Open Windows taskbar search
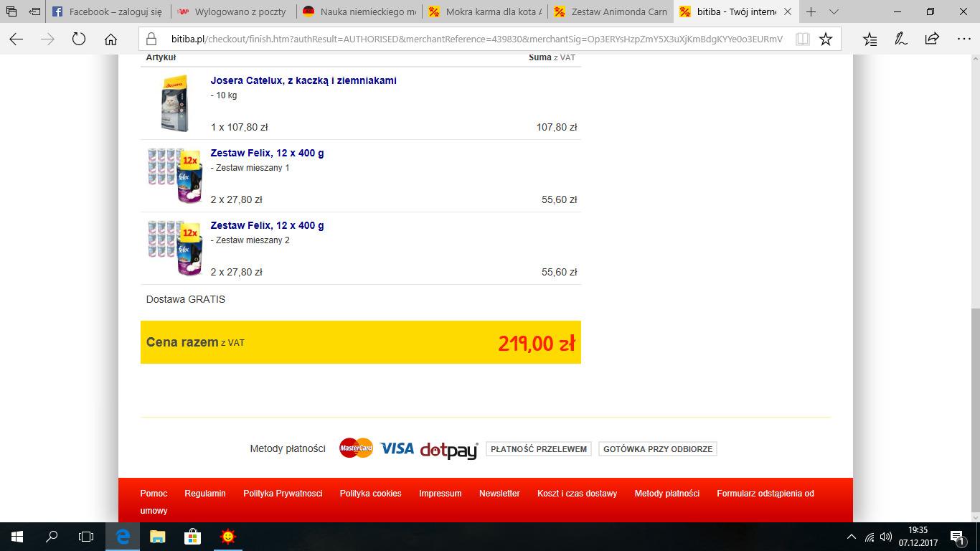 (x=52, y=537)
